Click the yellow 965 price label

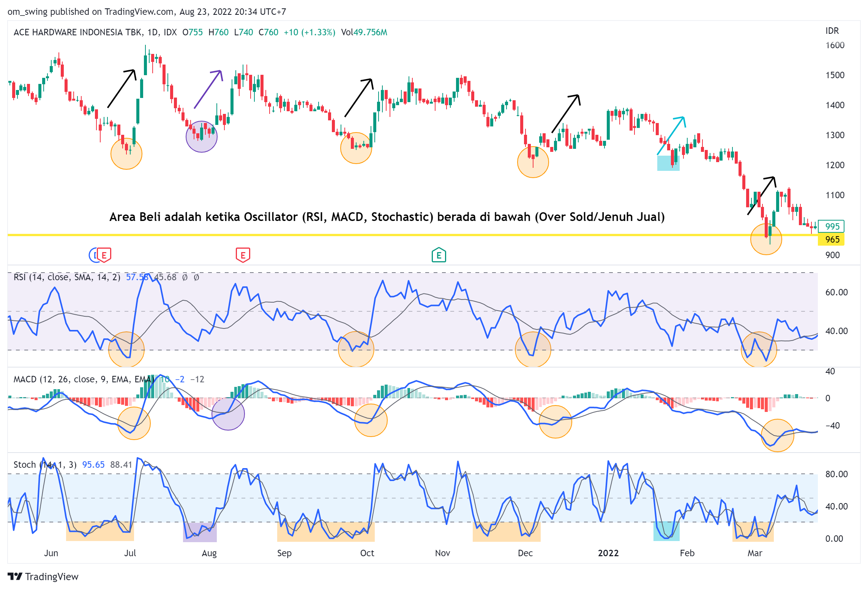pyautogui.click(x=832, y=240)
